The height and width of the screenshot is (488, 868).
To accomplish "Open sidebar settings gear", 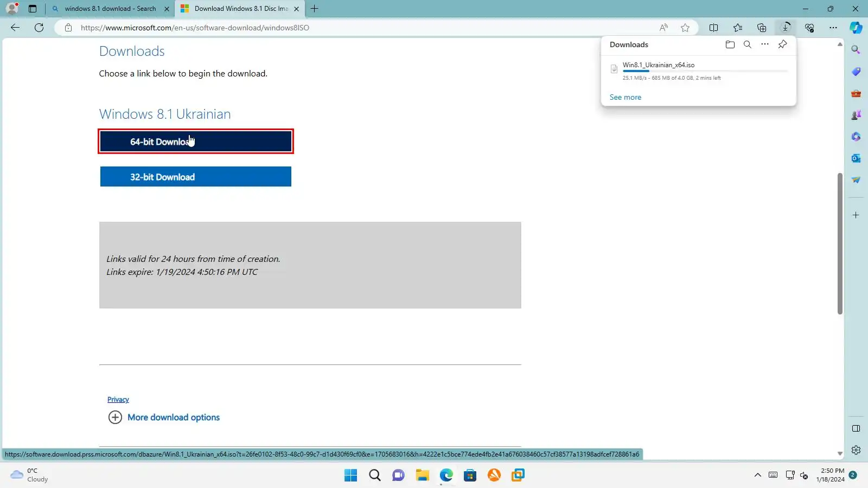I will click(856, 450).
